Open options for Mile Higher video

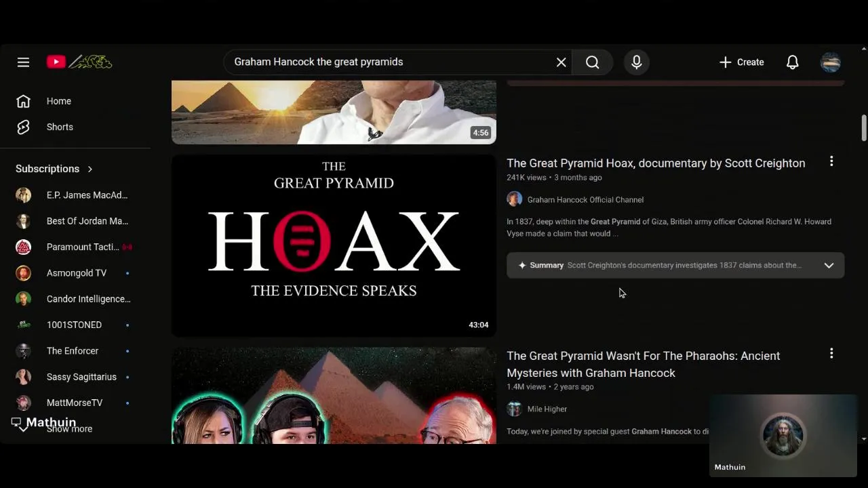coord(831,354)
